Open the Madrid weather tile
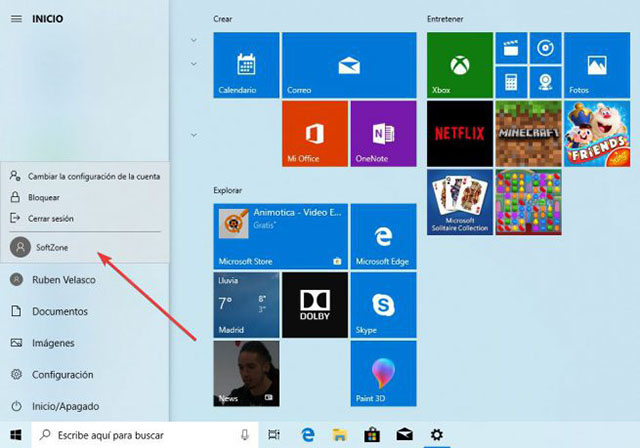The image size is (640, 448). point(246,305)
